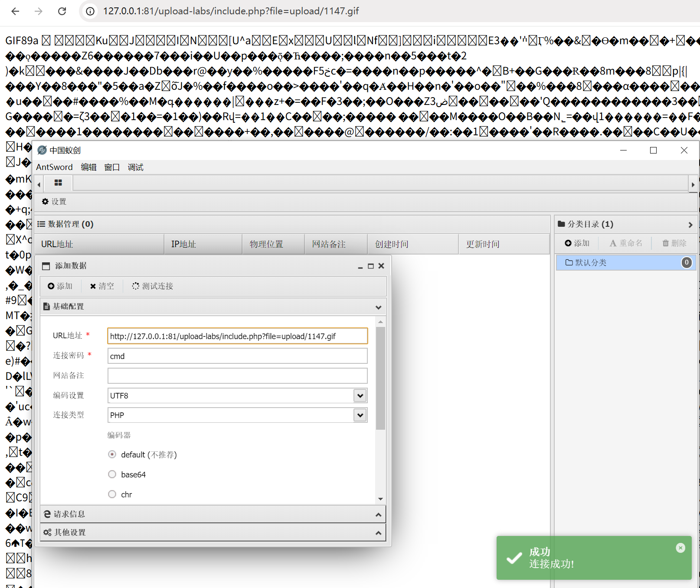
Task: Click the URL地址 input field
Action: pyautogui.click(x=238, y=336)
